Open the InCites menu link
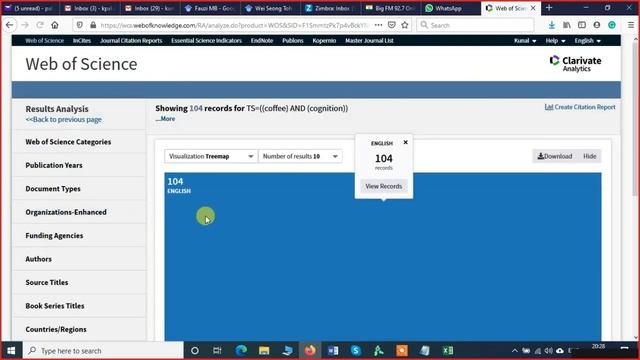This screenshot has height=360, width=640. pyautogui.click(x=82, y=40)
